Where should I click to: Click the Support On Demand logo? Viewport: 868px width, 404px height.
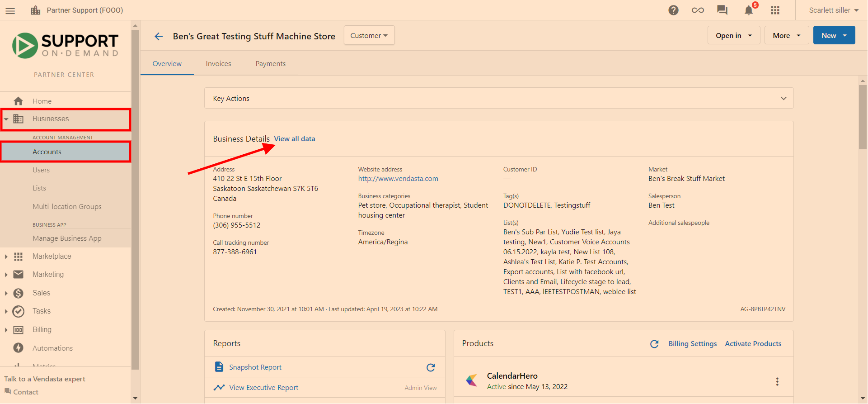(66, 45)
